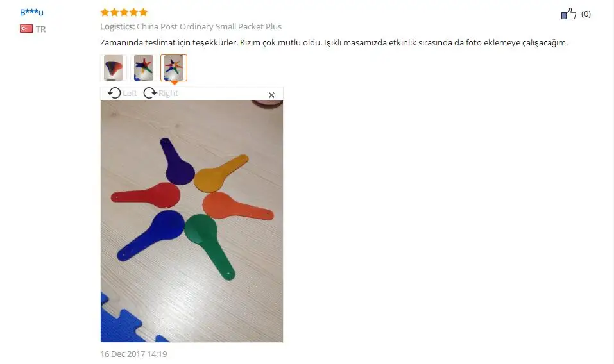Open the second review photo thumbnail
The width and height of the screenshot is (614, 364).
pos(144,68)
